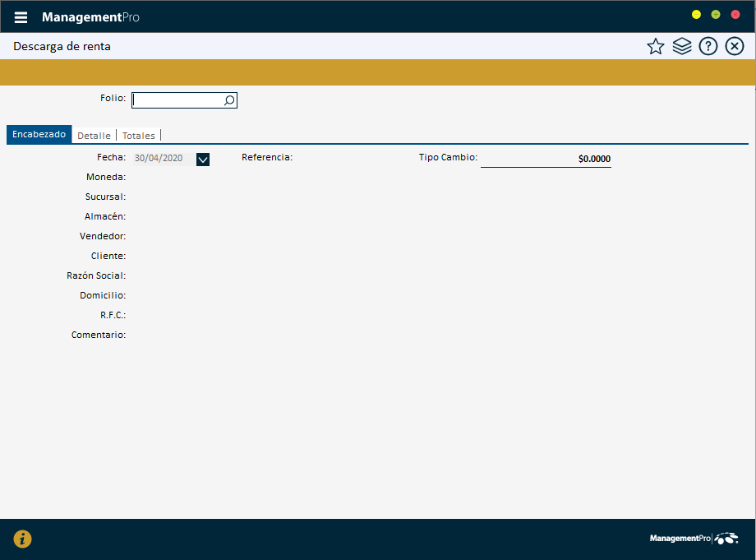This screenshot has height=560, width=756.
Task: Switch to the Encabezado tab
Action: pyautogui.click(x=39, y=135)
